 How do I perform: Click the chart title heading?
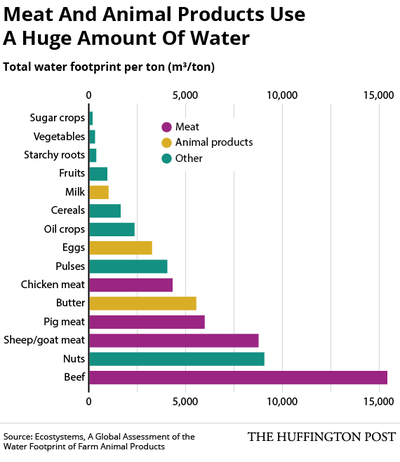click(x=154, y=26)
